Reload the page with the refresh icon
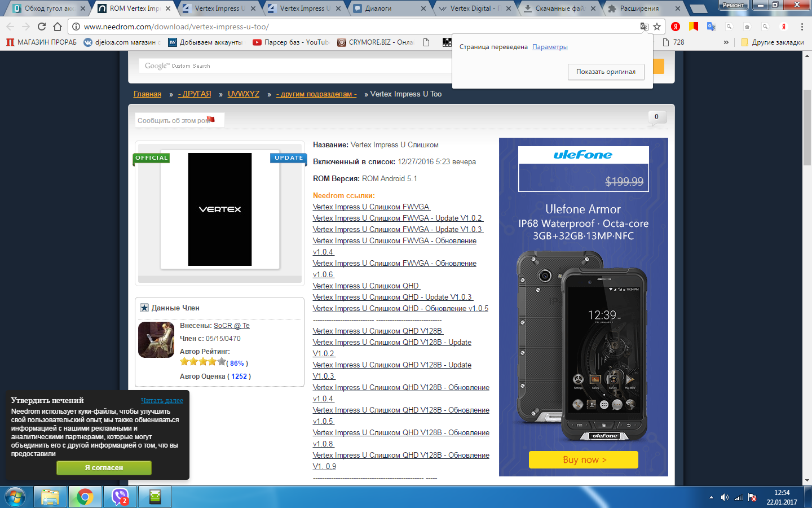Viewport: 812px width, 508px height. point(42,27)
